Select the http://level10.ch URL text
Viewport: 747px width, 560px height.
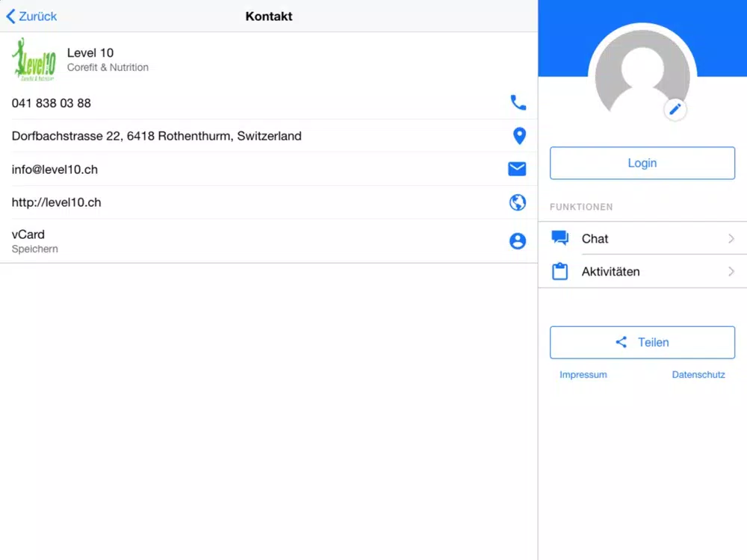(x=56, y=202)
